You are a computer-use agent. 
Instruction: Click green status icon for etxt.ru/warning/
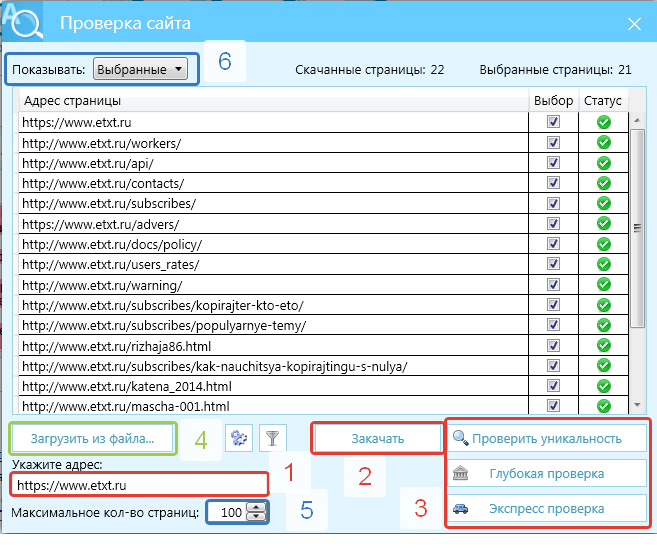click(603, 285)
